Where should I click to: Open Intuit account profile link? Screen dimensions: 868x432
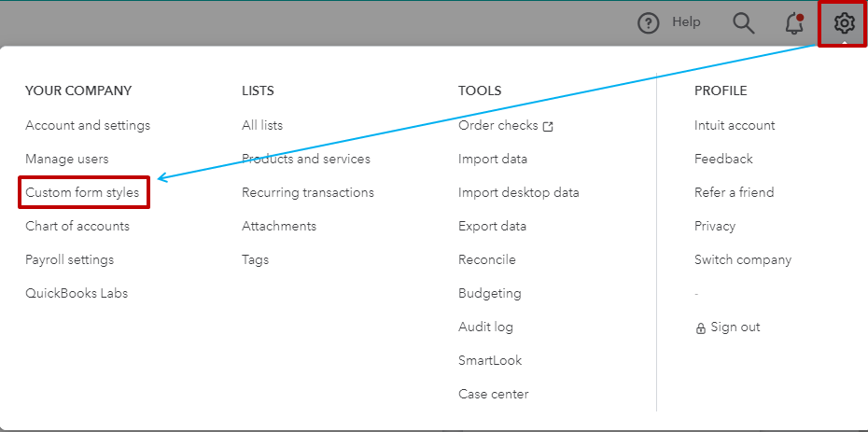pyautogui.click(x=735, y=125)
